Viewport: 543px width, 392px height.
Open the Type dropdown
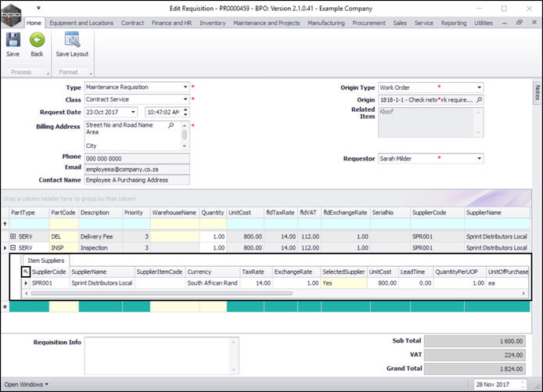pyautogui.click(x=185, y=88)
